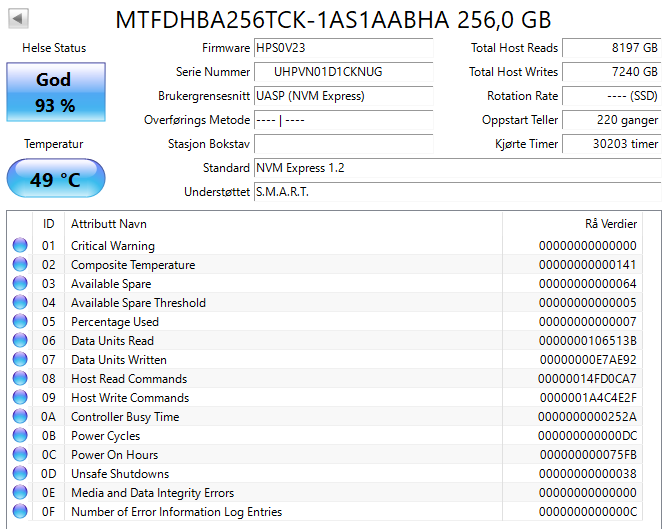The image size is (668, 529).
Task: Click the 49 °C temperature indicator
Action: point(55,179)
